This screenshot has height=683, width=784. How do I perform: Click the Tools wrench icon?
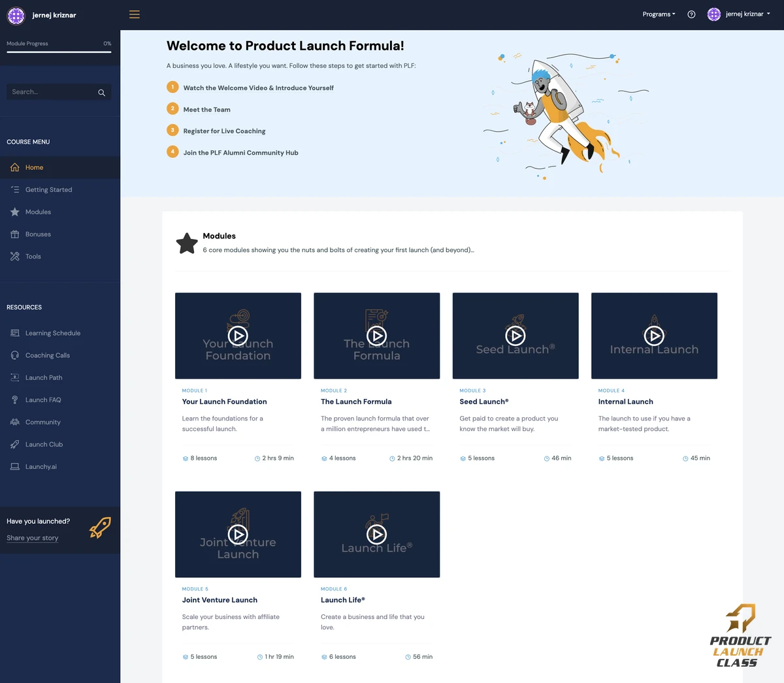pyautogui.click(x=15, y=257)
